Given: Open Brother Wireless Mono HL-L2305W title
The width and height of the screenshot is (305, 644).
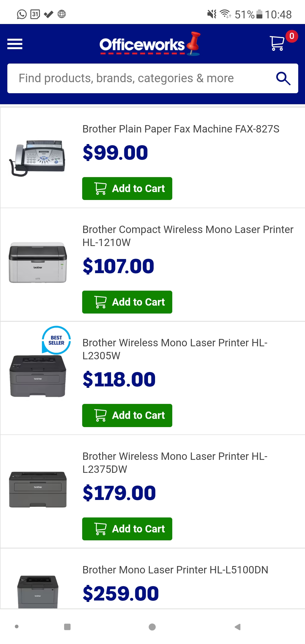Looking at the screenshot, I should click(175, 349).
